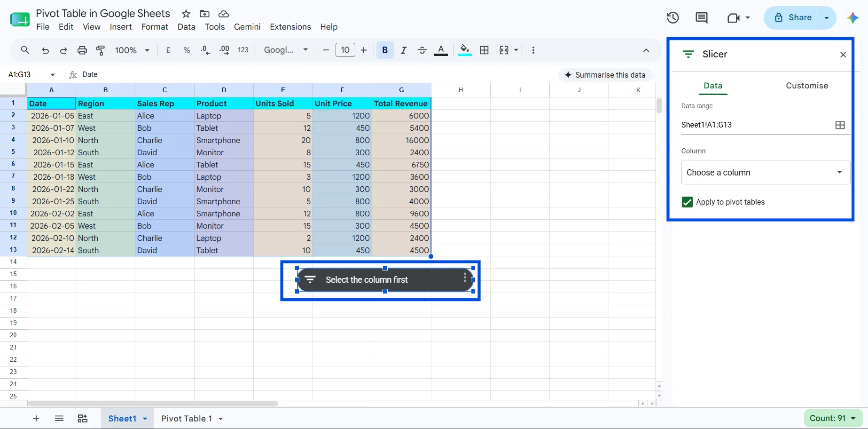Format as percent icon

(x=187, y=50)
